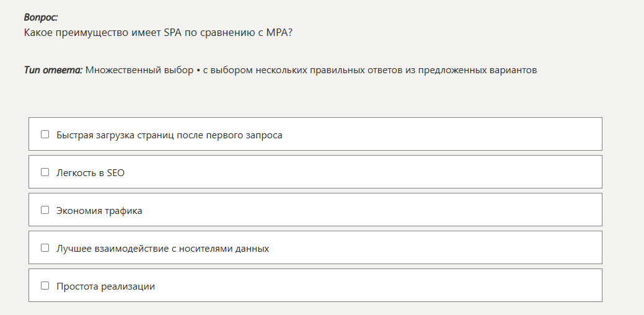The height and width of the screenshot is (315, 644).
Task: Toggle the 'Лучшее взаимодействие с носителями данных' checkbox
Action: pyautogui.click(x=45, y=248)
